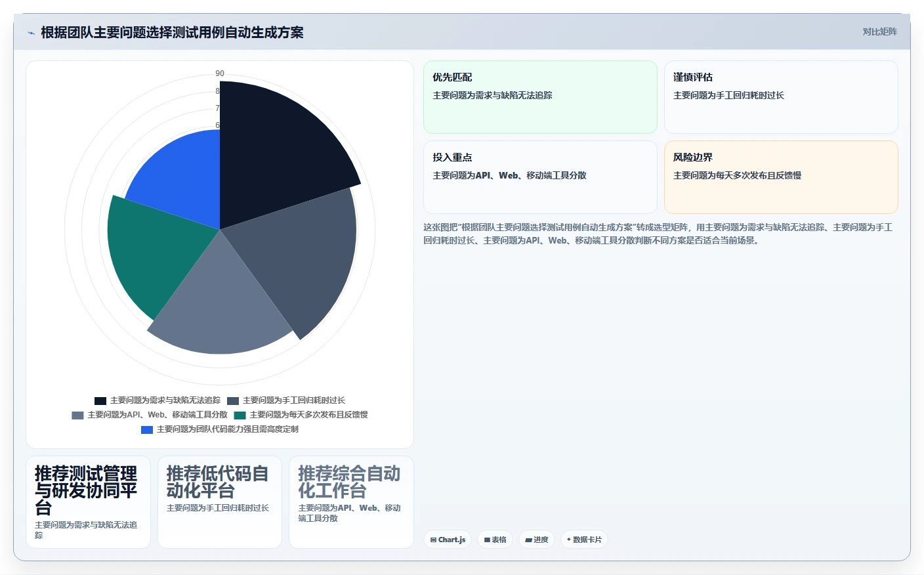924x575 pixels.
Task: Click the Chart.js tag chip
Action: [x=448, y=540]
